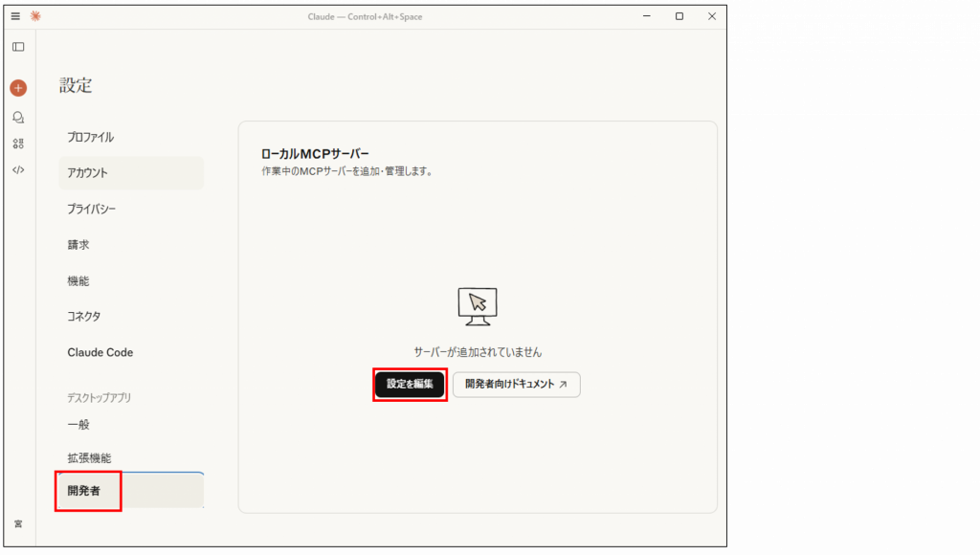
Task: Go to the 請求 settings section
Action: click(x=78, y=245)
